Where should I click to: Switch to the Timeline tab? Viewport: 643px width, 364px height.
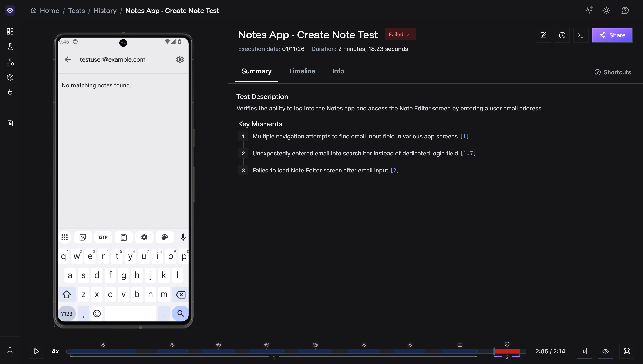302,71
